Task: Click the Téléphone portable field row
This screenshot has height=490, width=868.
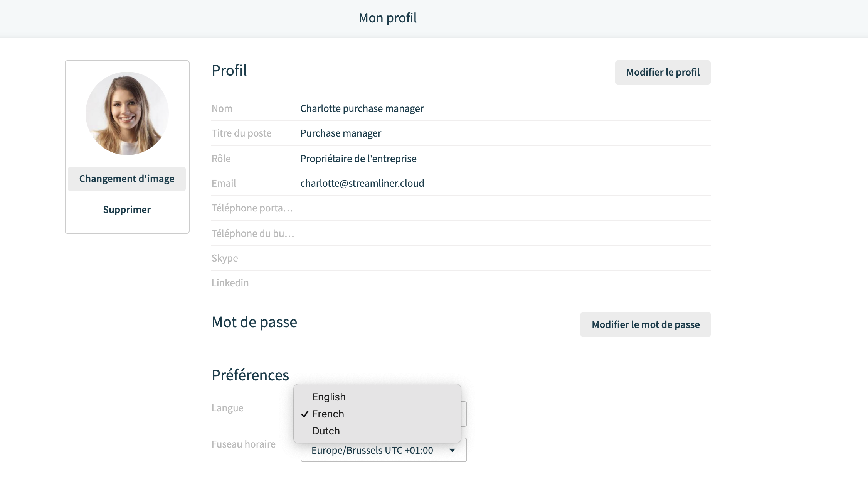Action: [461, 208]
